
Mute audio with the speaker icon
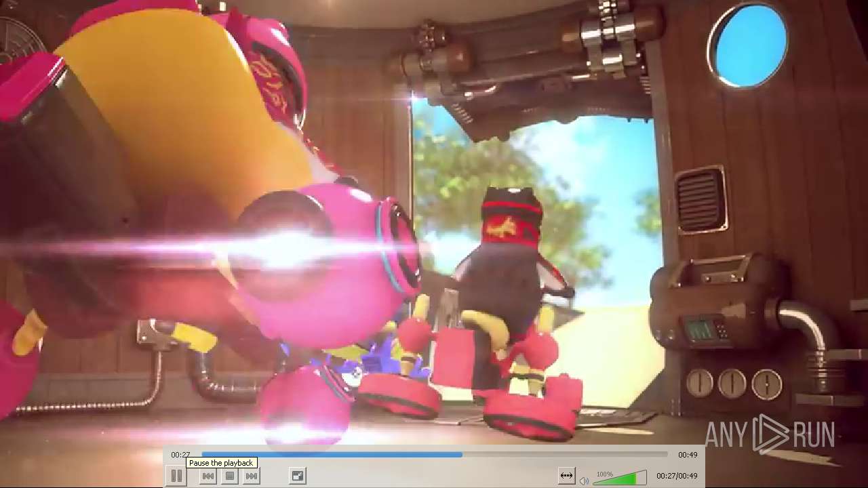pyautogui.click(x=584, y=481)
